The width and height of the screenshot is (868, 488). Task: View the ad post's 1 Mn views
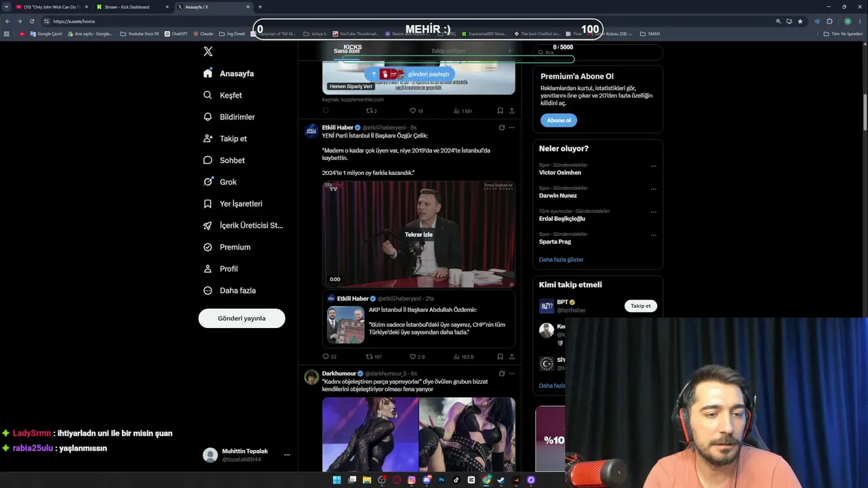click(x=462, y=110)
